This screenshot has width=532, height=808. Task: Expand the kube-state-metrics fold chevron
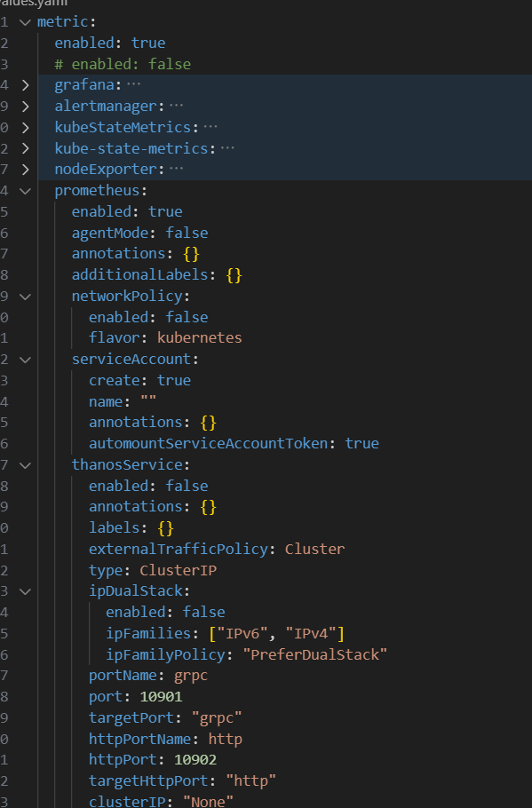point(25,148)
